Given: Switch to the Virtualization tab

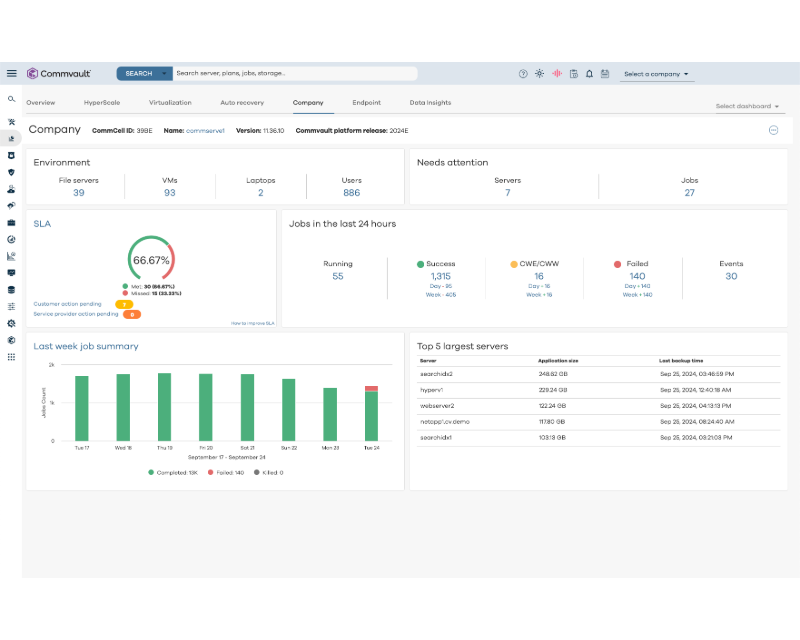Looking at the screenshot, I should tap(170, 103).
